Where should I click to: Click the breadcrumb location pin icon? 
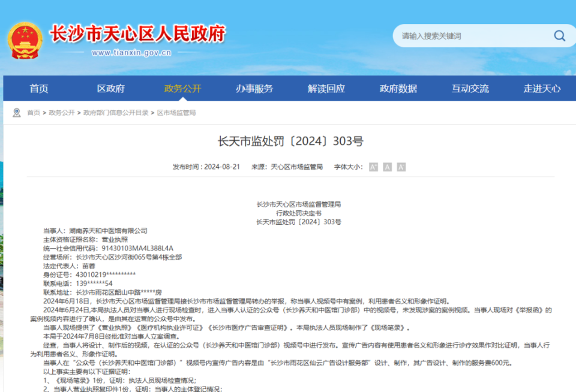click(16, 112)
